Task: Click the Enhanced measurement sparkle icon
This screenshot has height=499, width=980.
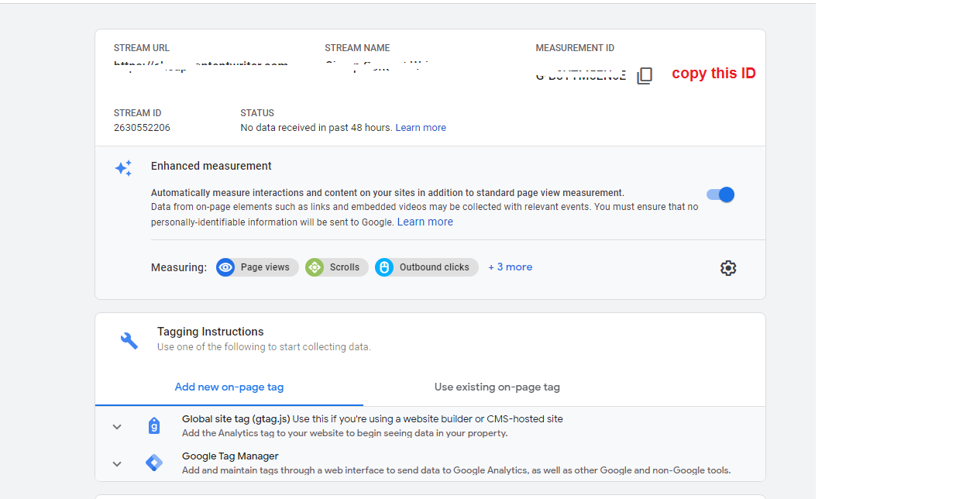Action: (x=123, y=168)
